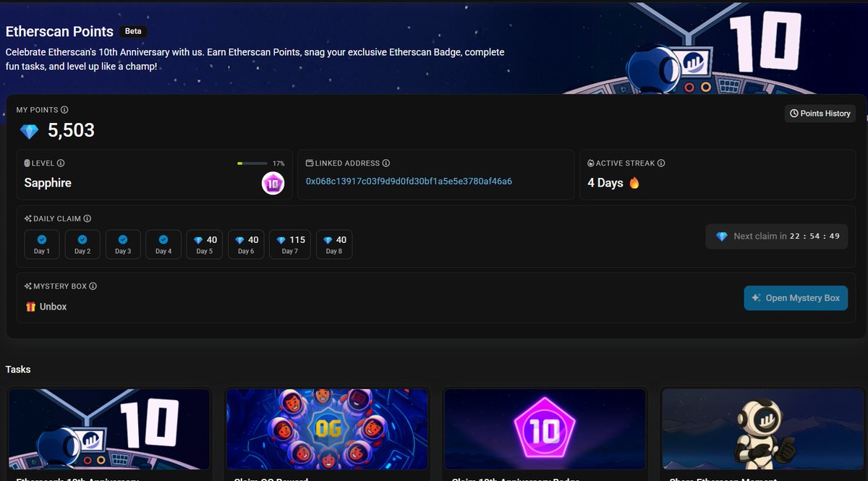Click the info icon beside LINKED ADDRESS
The height and width of the screenshot is (481, 868).
point(386,163)
